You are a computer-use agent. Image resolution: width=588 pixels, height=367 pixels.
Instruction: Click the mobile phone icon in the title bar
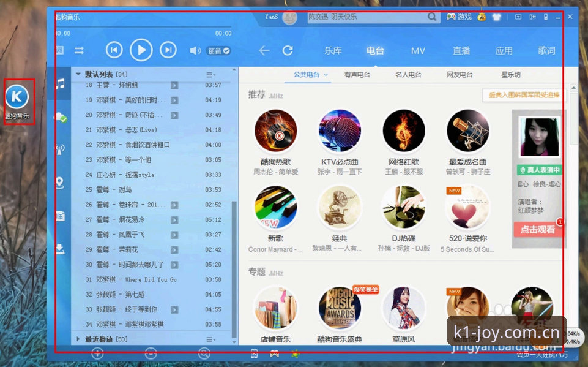[546, 17]
